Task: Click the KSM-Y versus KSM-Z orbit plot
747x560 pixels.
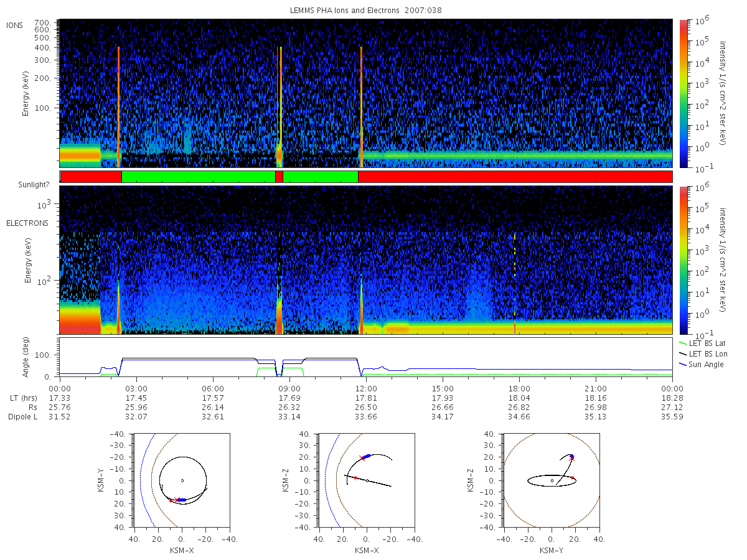Action: pyautogui.click(x=552, y=480)
